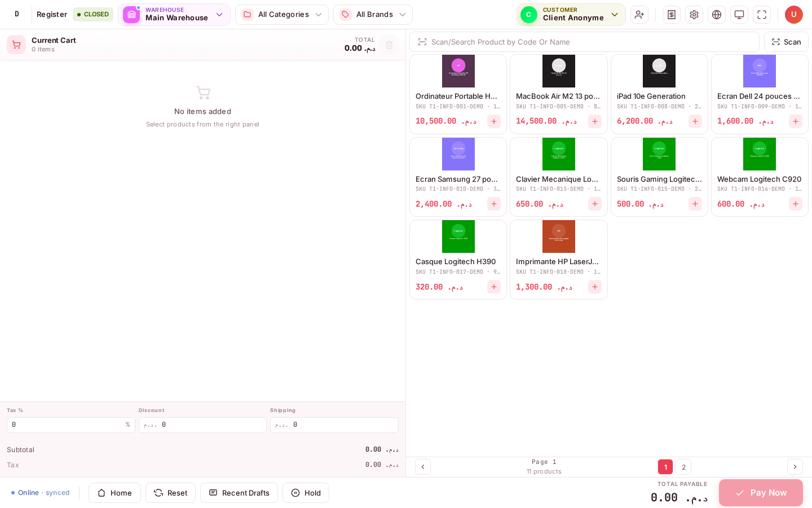This screenshot has height=508, width=812.
Task: Click the Tax % input field
Action: point(71,425)
